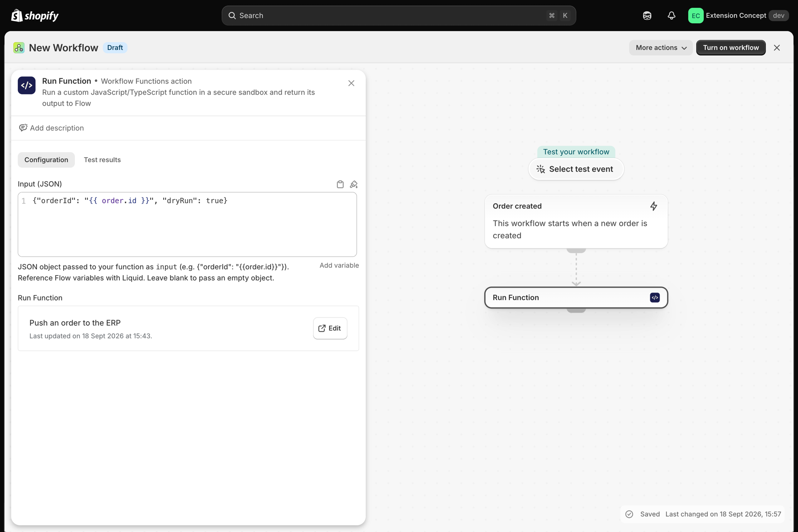Click the code icon on Run Function node

point(655,298)
